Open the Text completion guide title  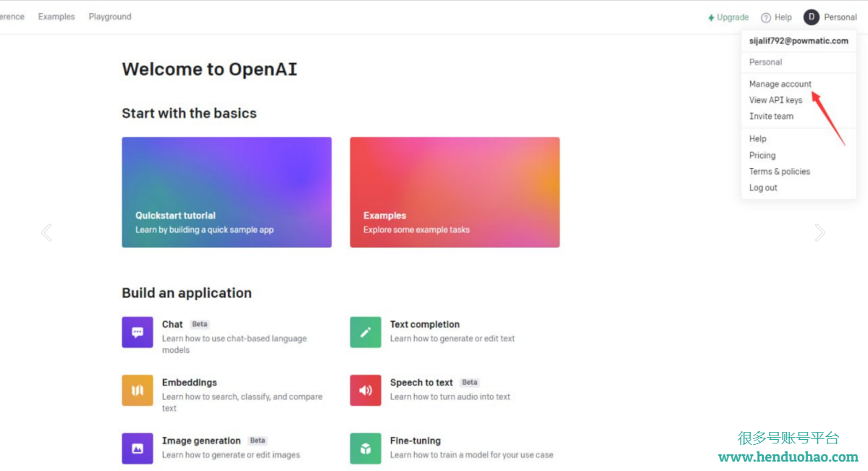425,324
